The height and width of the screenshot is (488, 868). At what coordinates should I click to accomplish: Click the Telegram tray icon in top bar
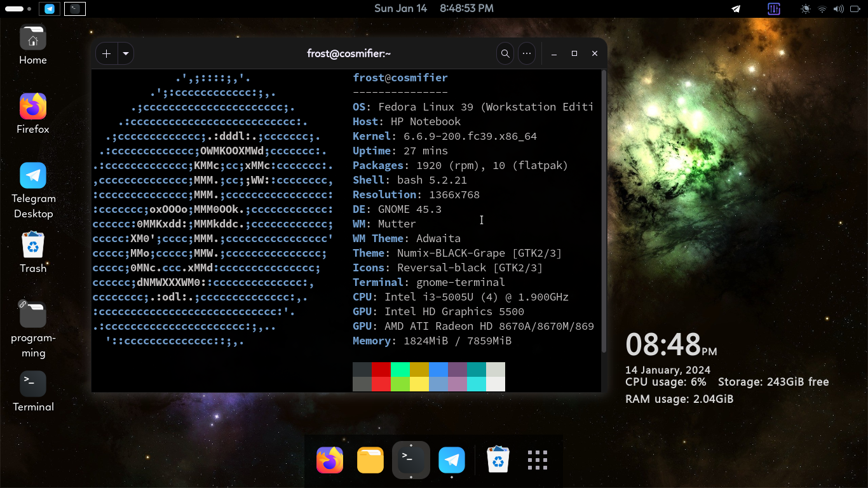click(x=736, y=9)
